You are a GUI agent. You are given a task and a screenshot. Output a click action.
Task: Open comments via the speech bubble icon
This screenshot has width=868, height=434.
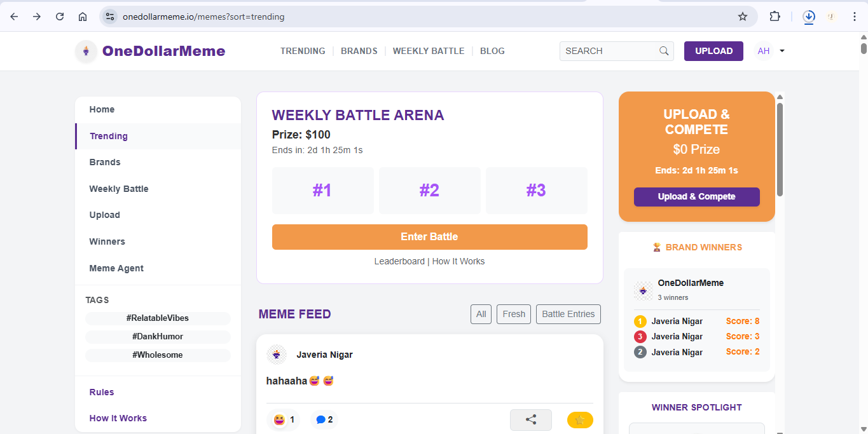click(321, 419)
